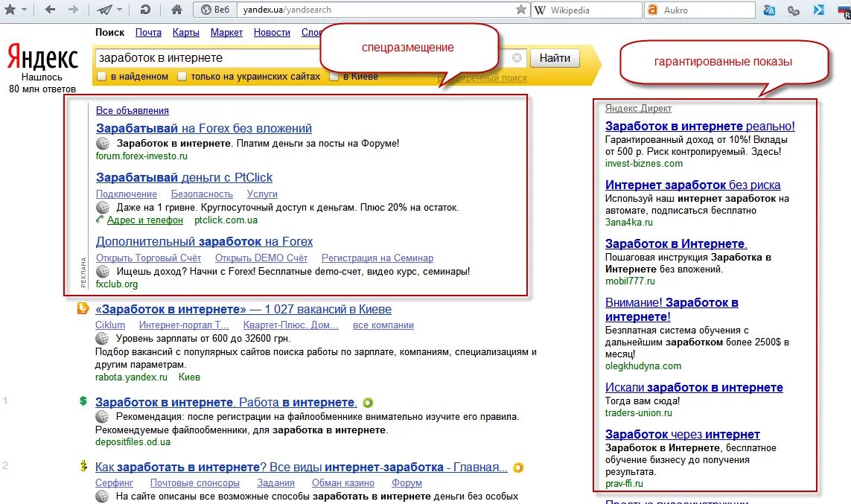This screenshot has width=851, height=504.
Task: Open the 'Услуги' sitelink
Action: (x=262, y=194)
